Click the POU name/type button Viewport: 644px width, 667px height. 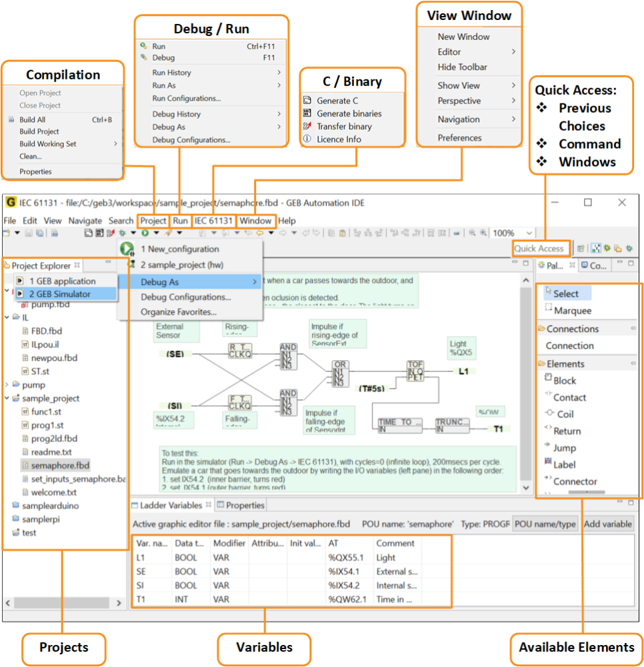click(x=545, y=524)
